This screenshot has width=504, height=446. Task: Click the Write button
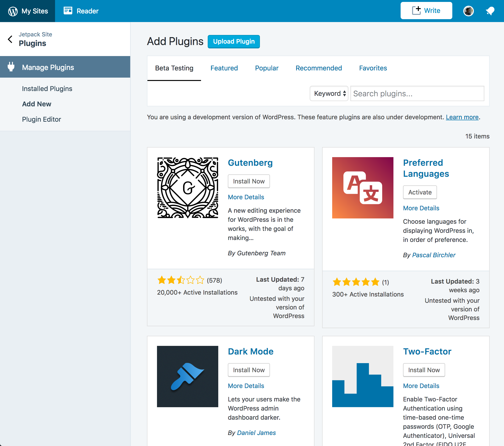pyautogui.click(x=426, y=11)
